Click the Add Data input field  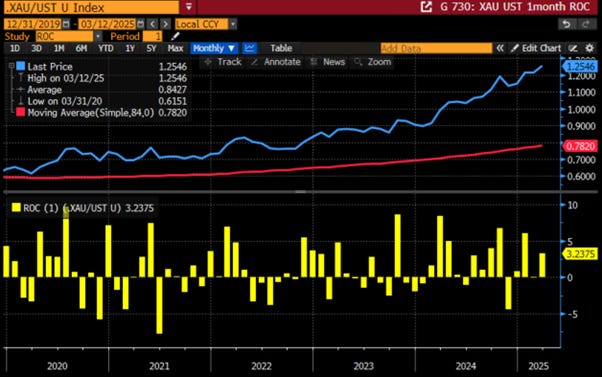(436, 48)
